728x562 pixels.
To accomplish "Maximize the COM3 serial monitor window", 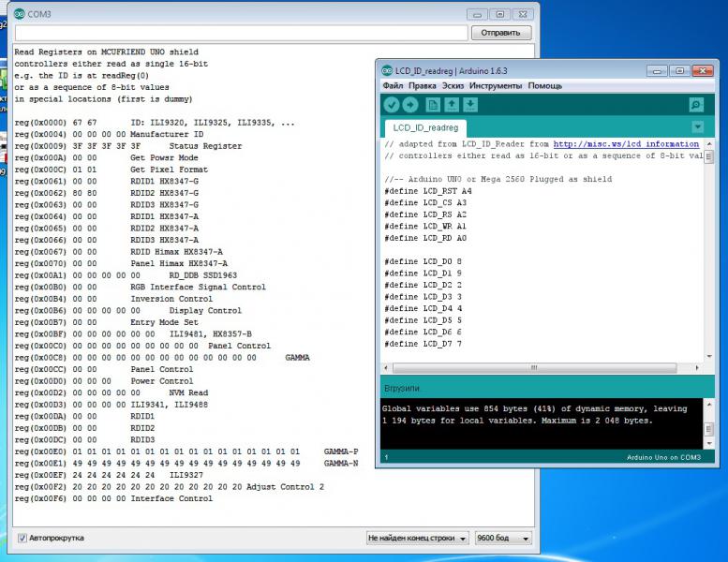I will pyautogui.click(x=499, y=14).
